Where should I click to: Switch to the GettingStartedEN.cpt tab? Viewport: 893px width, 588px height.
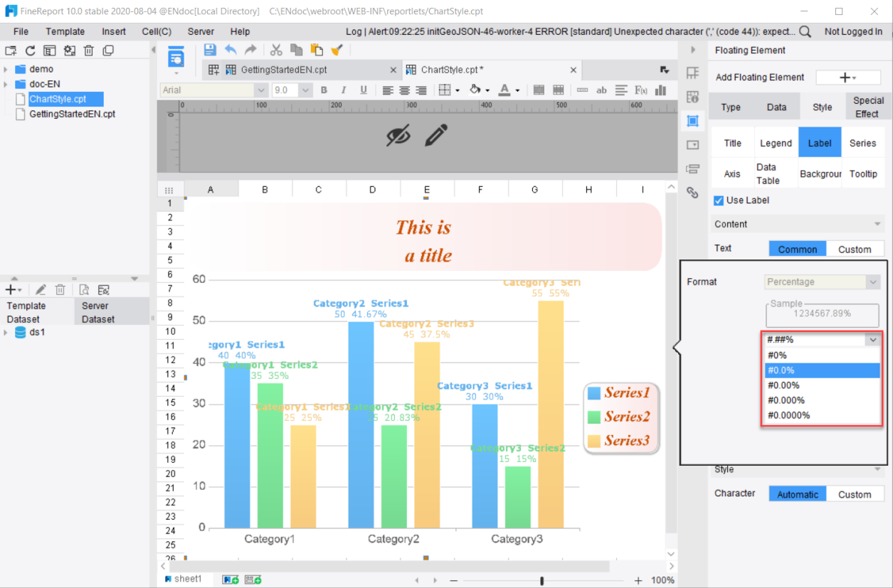pos(284,70)
